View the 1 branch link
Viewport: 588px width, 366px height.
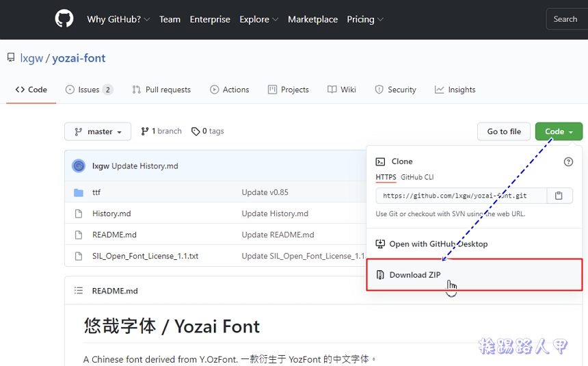click(161, 131)
